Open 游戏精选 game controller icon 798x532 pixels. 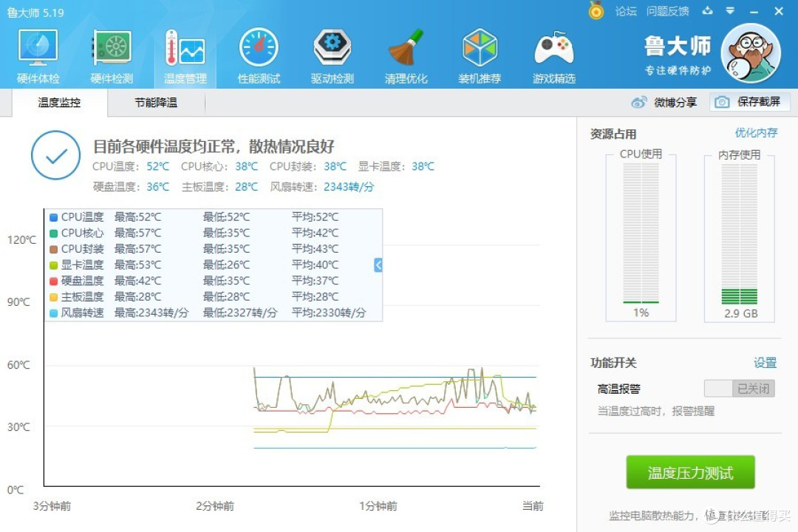pyautogui.click(x=553, y=57)
